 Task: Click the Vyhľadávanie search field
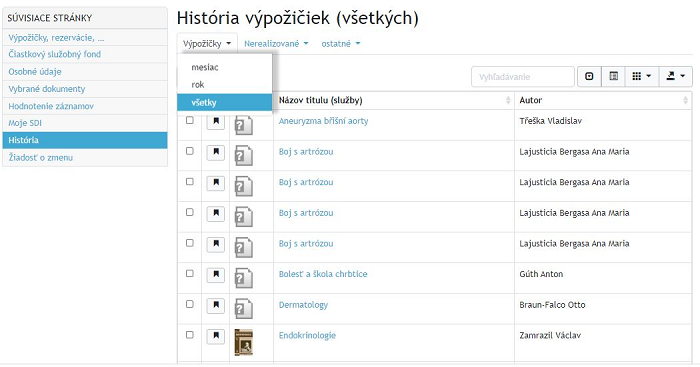point(523,77)
